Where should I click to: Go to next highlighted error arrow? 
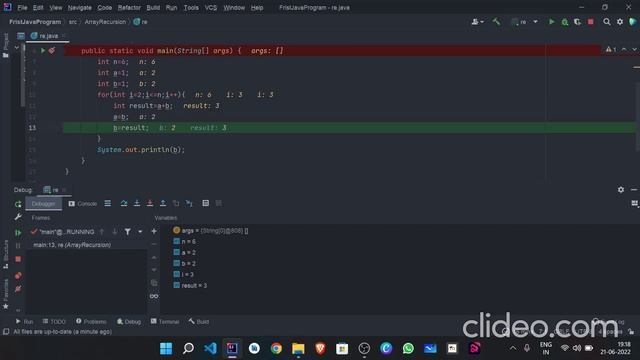[x=634, y=49]
